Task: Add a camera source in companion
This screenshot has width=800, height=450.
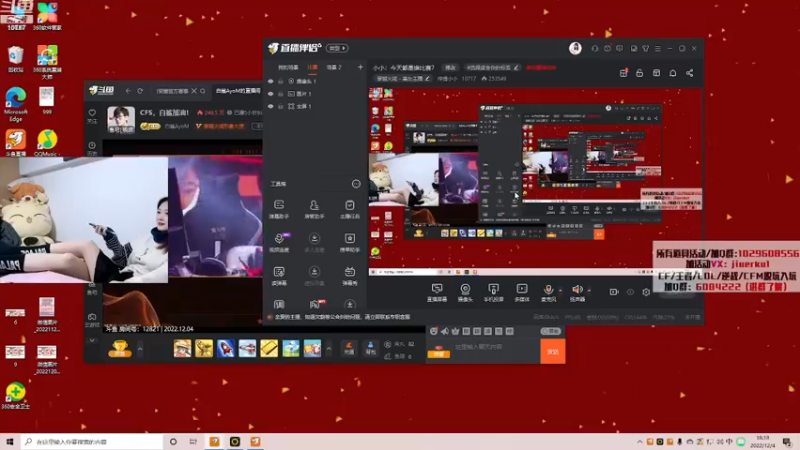Action: click(x=465, y=293)
